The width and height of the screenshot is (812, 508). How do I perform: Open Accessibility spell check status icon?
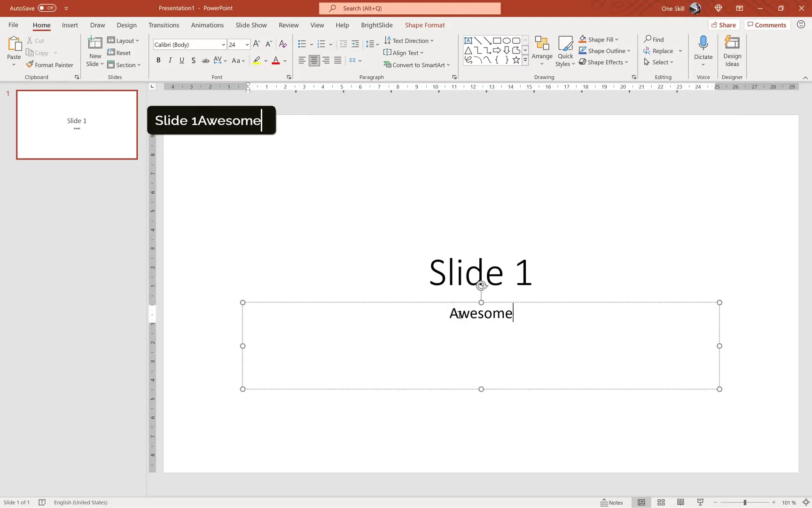(42, 502)
